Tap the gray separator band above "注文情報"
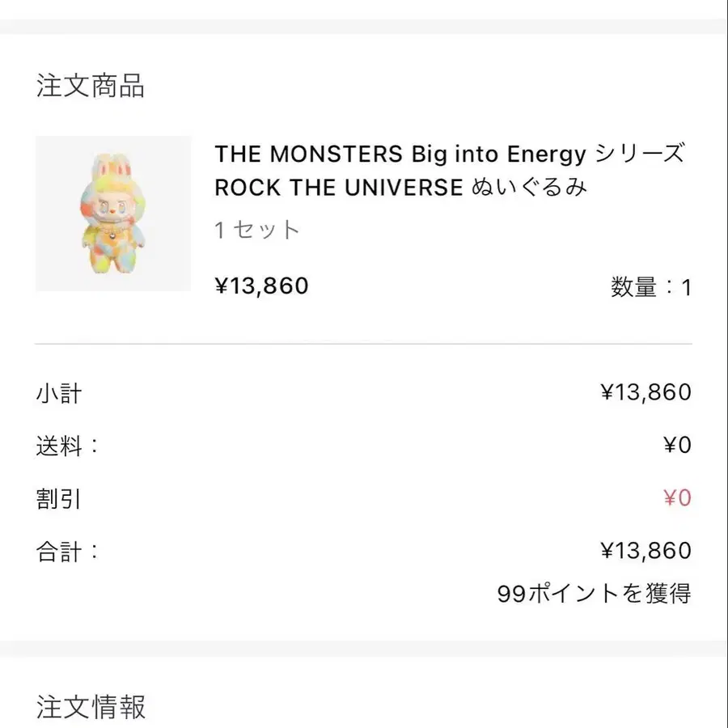This screenshot has height=728, width=728. [364, 649]
